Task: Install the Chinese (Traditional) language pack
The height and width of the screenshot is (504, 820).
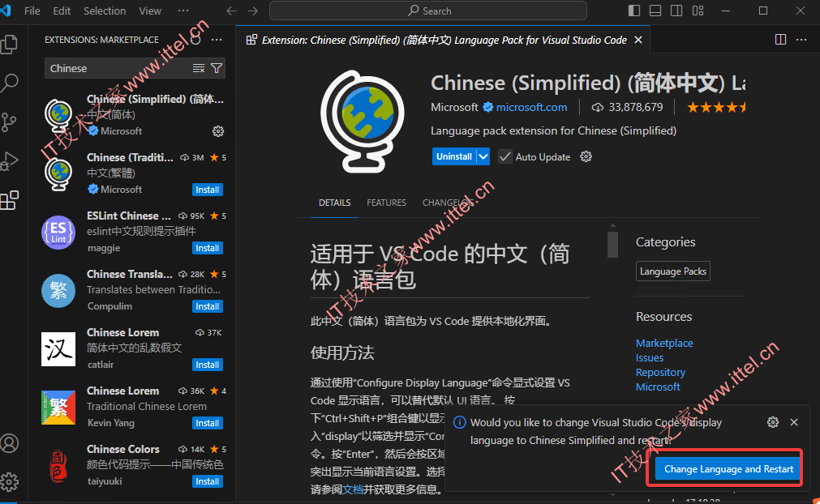Action: coord(207,190)
